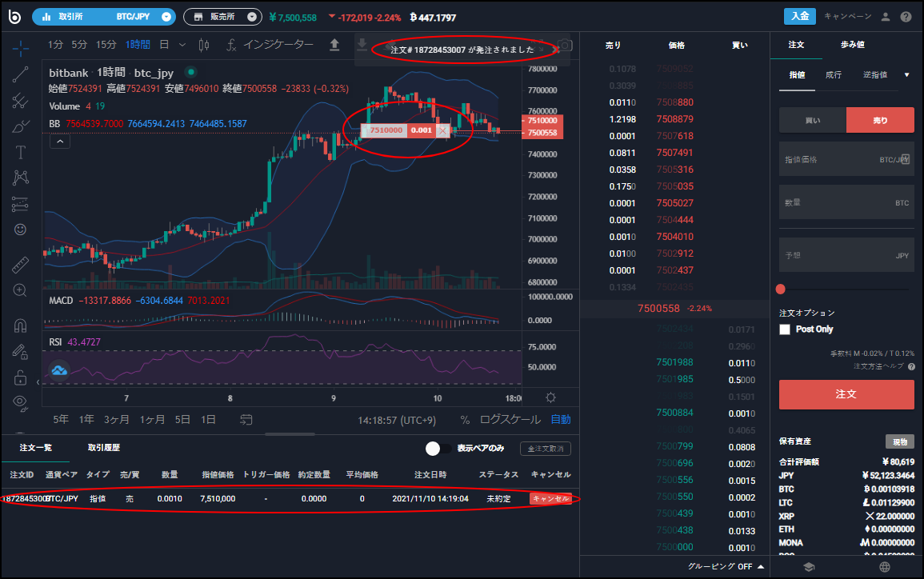Image resolution: width=924 pixels, height=579 pixels.
Task: Open the BTC/JPY pair dropdown
Action: click(104, 17)
